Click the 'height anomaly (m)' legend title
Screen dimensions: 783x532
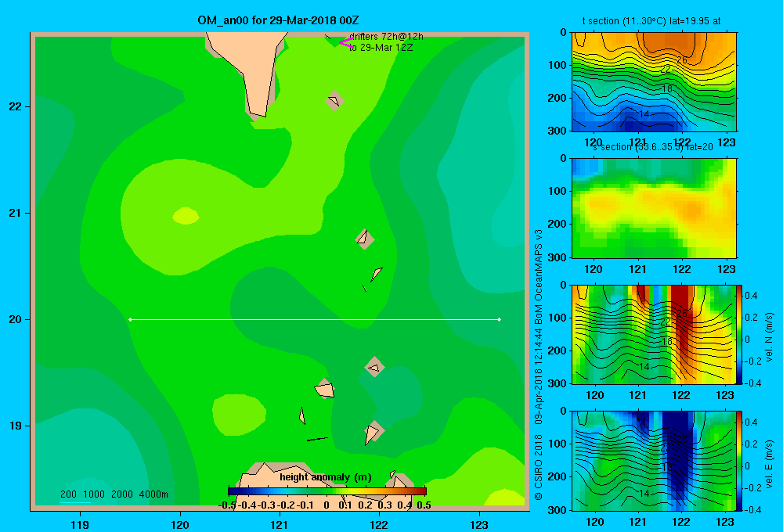point(326,477)
